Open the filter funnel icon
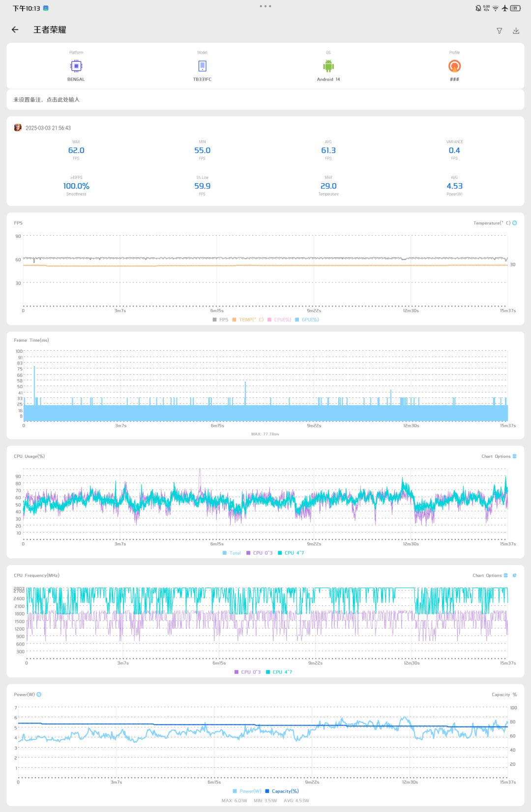 [499, 31]
